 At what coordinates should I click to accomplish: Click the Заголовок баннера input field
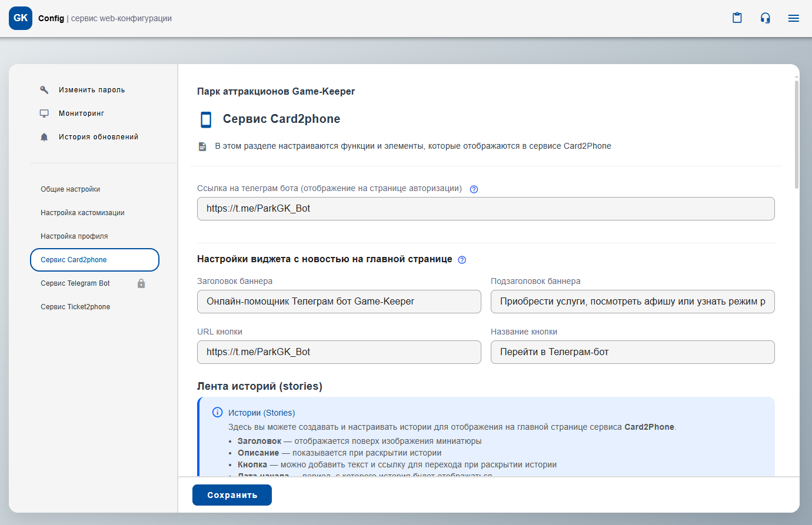point(339,302)
